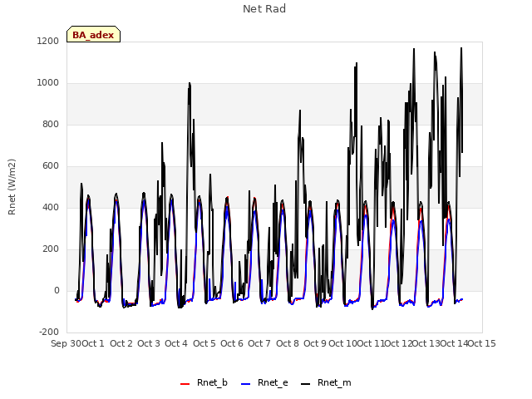Image resolution: width=532 pixels, height=399 pixels.
Task: Click the Net Rad chart title
Action: 264,9
